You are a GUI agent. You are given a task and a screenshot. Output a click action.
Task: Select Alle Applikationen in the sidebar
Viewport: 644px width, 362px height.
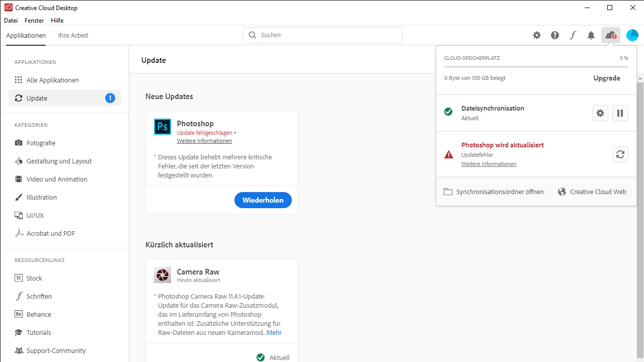coord(65,80)
